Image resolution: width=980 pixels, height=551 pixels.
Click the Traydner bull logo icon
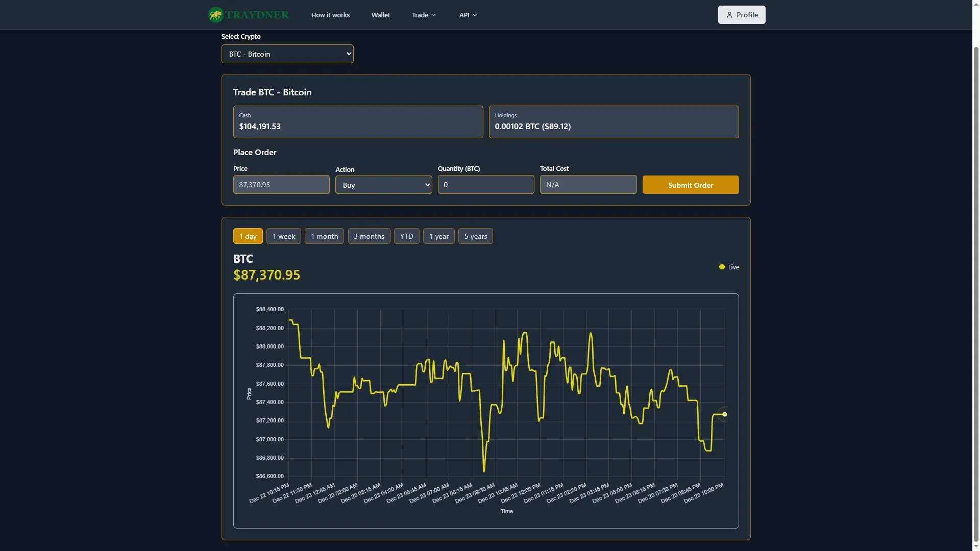coord(215,15)
